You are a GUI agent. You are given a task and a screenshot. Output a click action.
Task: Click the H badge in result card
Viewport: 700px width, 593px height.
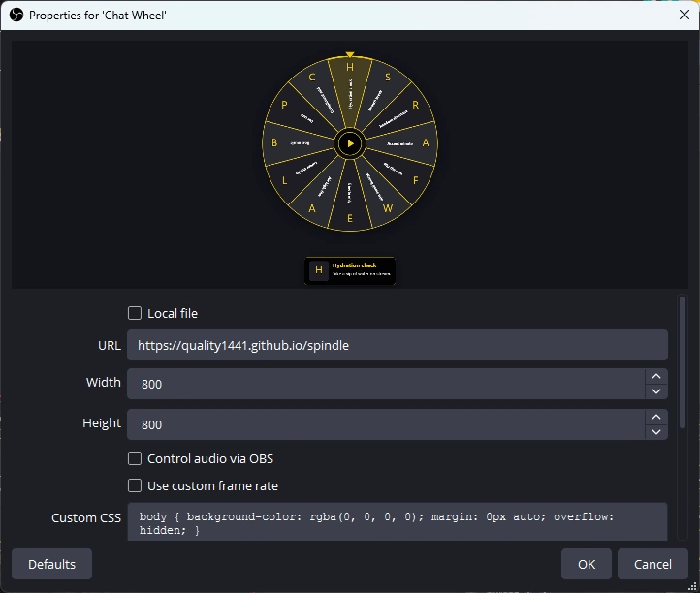click(x=319, y=270)
